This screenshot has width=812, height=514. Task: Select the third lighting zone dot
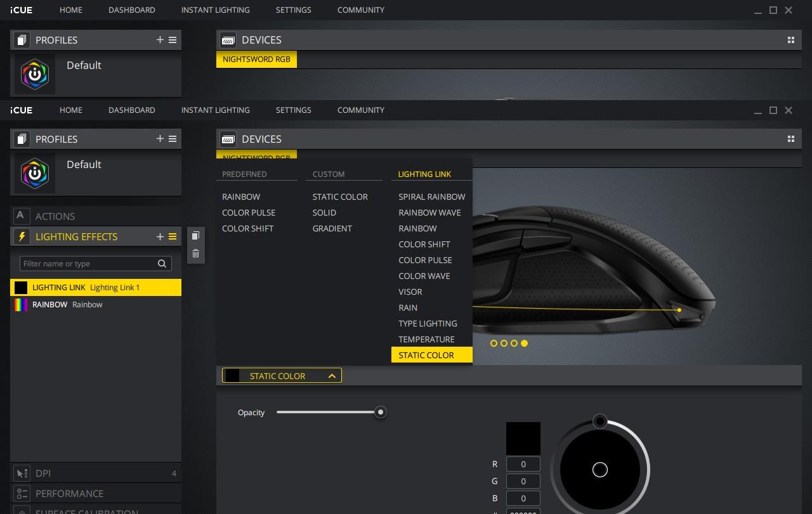pos(514,344)
